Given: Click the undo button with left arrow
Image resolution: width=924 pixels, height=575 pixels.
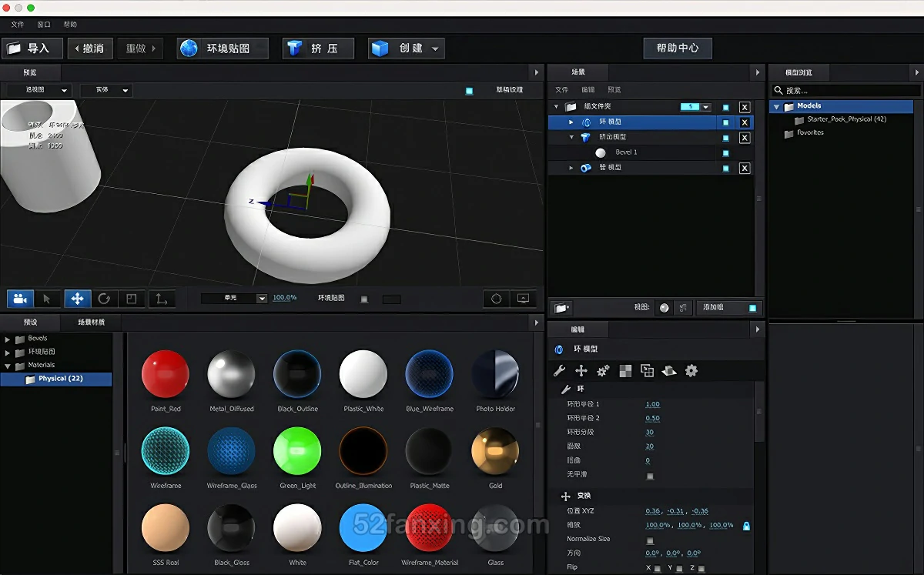Looking at the screenshot, I should 91,48.
